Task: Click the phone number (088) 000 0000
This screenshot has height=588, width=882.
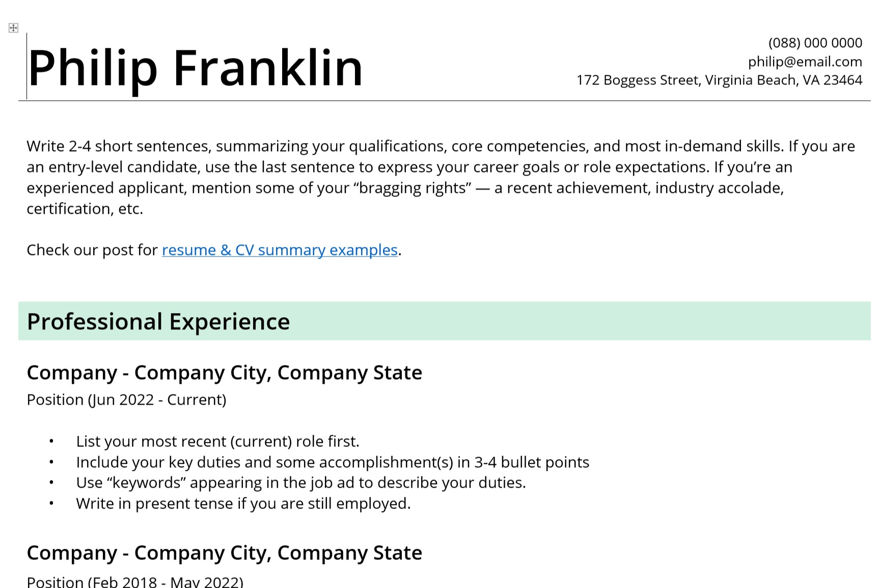Action: click(815, 43)
